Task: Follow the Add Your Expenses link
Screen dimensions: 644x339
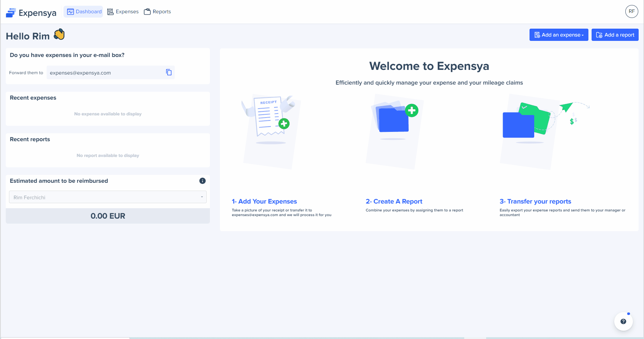Action: pyautogui.click(x=264, y=201)
